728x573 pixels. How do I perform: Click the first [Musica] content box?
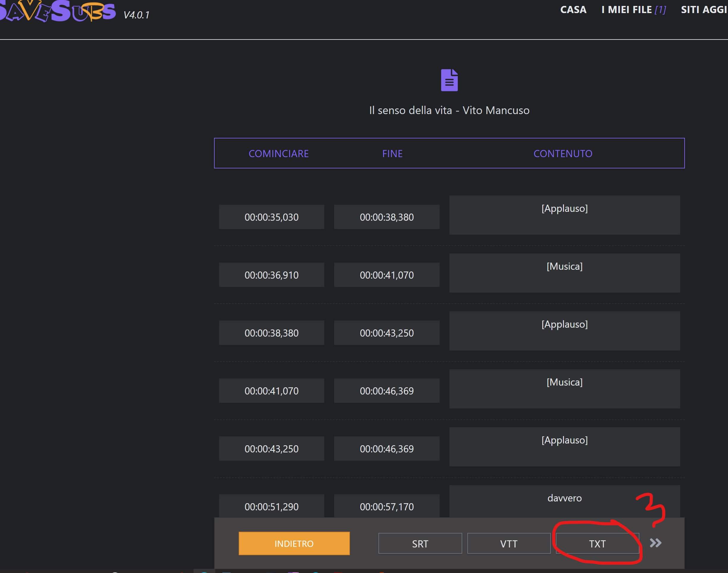[564, 273]
